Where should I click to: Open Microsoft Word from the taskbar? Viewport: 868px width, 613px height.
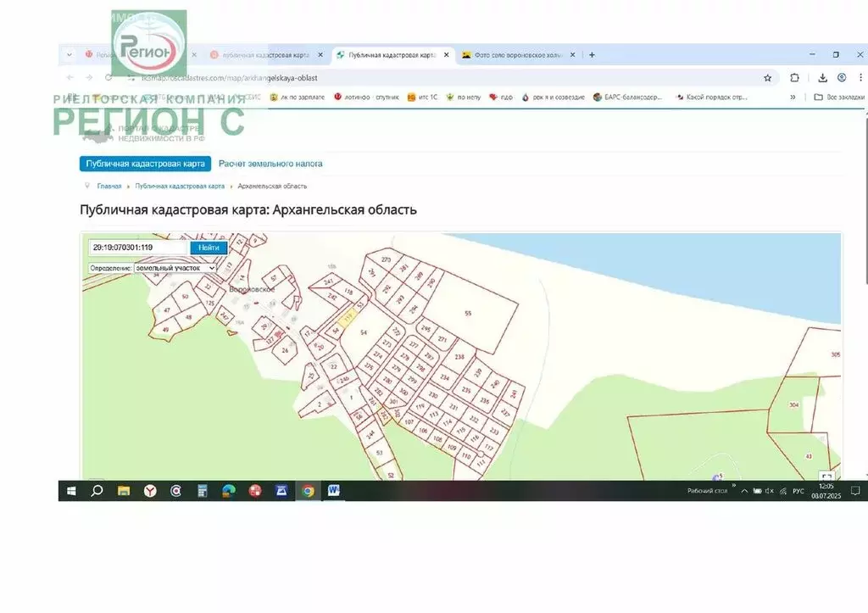(x=334, y=491)
